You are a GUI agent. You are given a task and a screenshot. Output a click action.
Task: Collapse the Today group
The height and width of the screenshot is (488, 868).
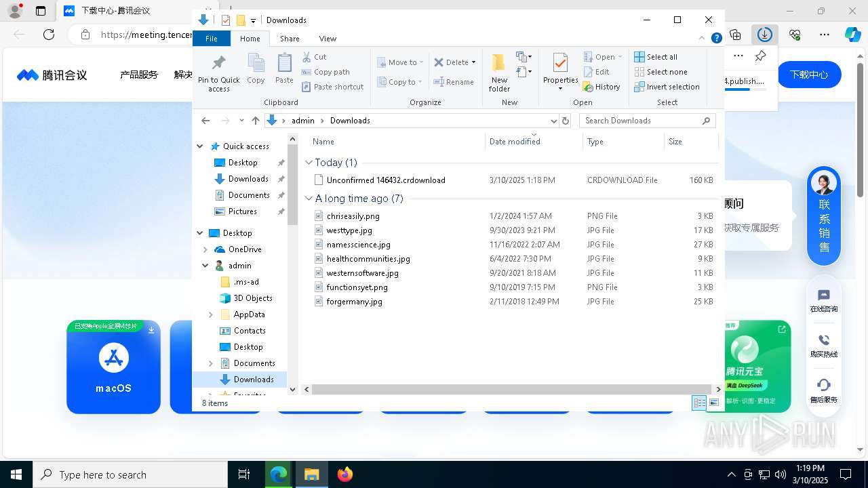pyautogui.click(x=309, y=163)
